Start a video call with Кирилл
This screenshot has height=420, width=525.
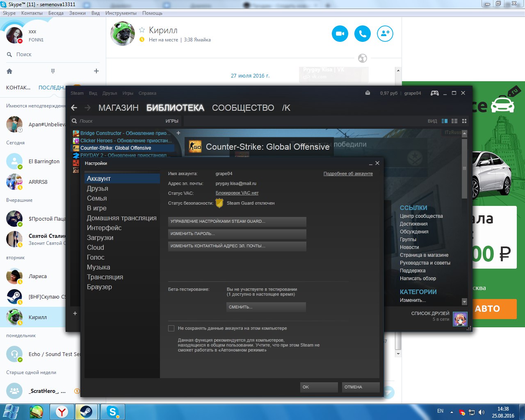340,34
